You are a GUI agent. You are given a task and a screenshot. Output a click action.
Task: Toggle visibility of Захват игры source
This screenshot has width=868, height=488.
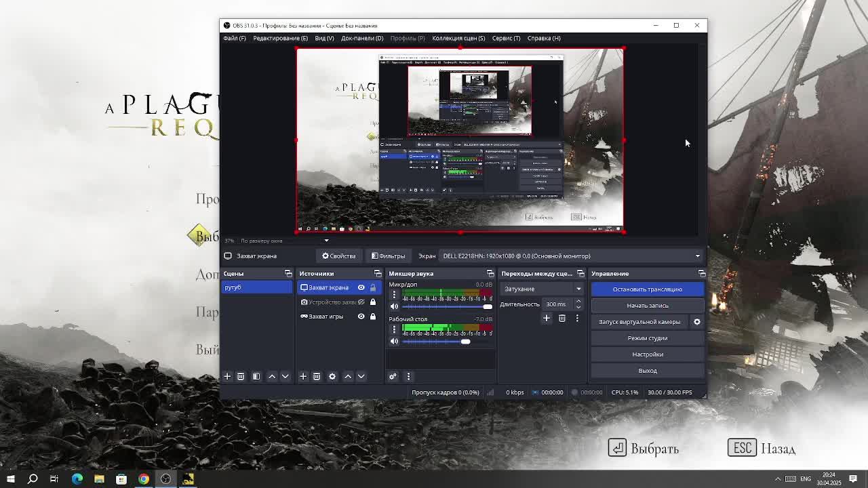(x=361, y=316)
